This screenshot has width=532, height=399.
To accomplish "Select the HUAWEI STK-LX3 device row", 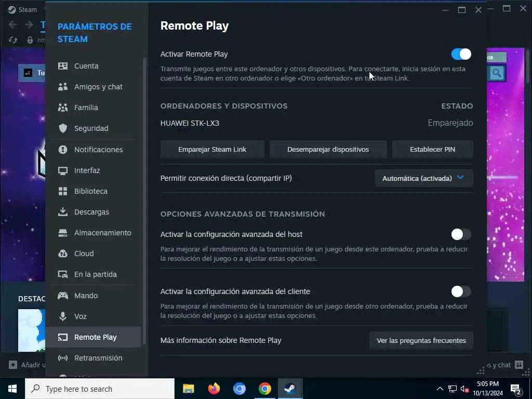I will point(316,123).
